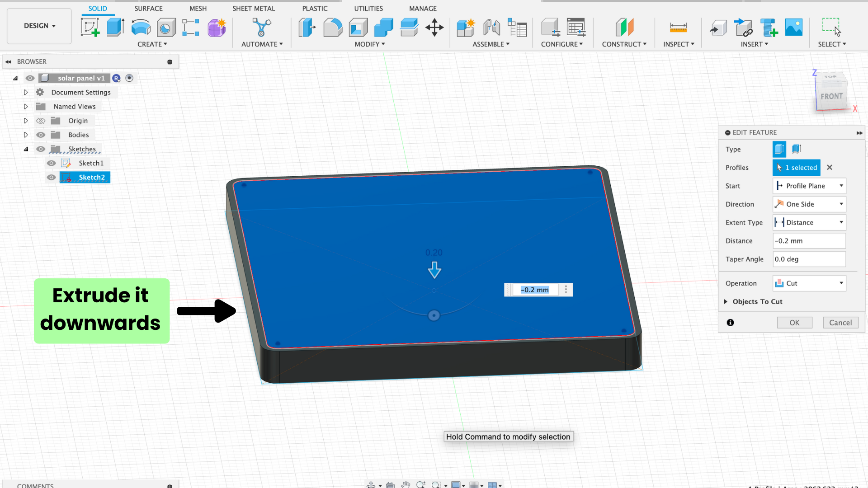Change Extent Type dropdown selection
The height and width of the screenshot is (488, 868).
pos(808,222)
